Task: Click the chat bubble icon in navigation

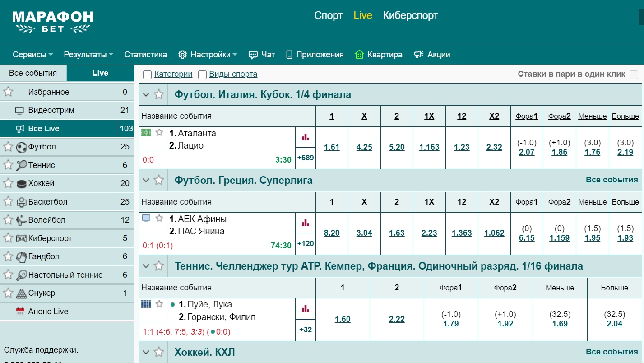Action: pos(253,55)
